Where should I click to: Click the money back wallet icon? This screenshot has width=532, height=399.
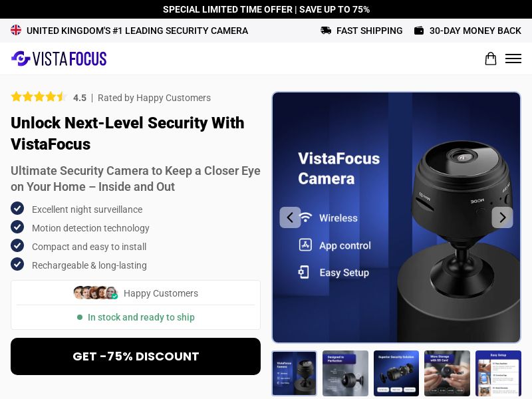pos(419,31)
